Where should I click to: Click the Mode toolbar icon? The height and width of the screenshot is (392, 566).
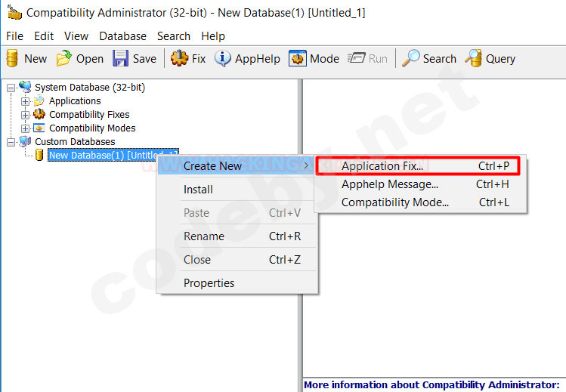[x=298, y=58]
